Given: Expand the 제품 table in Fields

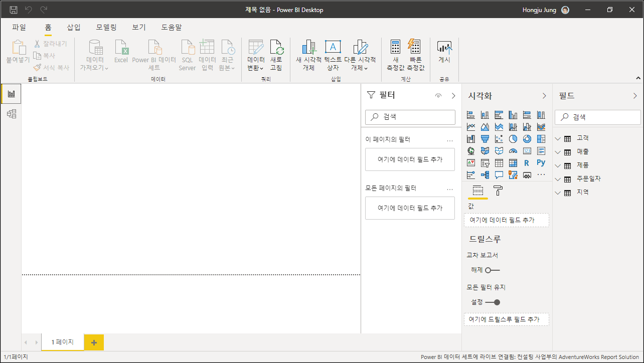Looking at the screenshot, I should coord(558,165).
